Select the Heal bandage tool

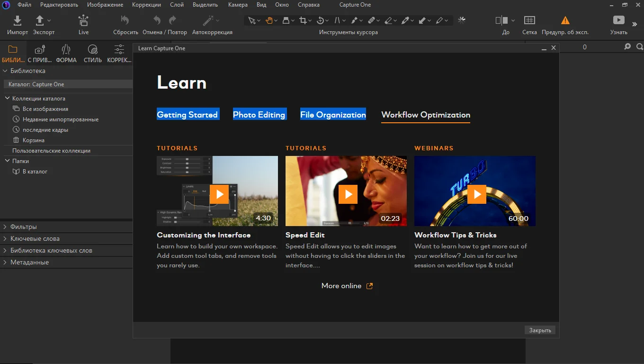371,20
